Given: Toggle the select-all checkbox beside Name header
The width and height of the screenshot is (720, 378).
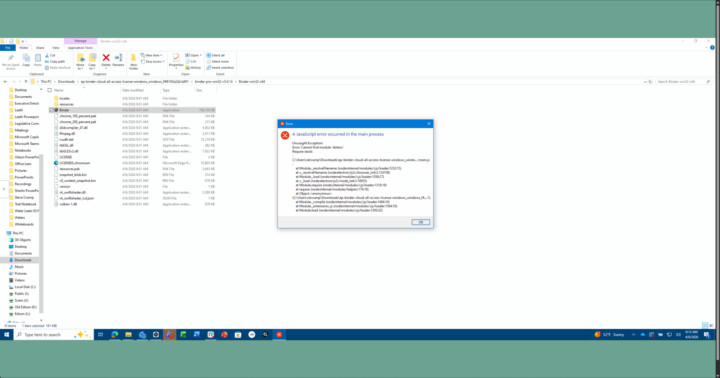Looking at the screenshot, I should [x=50, y=90].
